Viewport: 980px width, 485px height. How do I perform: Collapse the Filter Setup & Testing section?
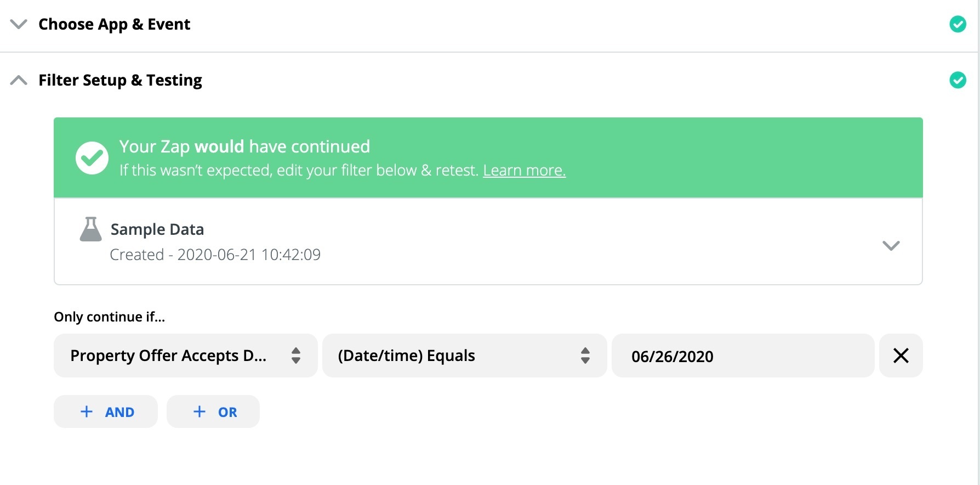point(19,80)
